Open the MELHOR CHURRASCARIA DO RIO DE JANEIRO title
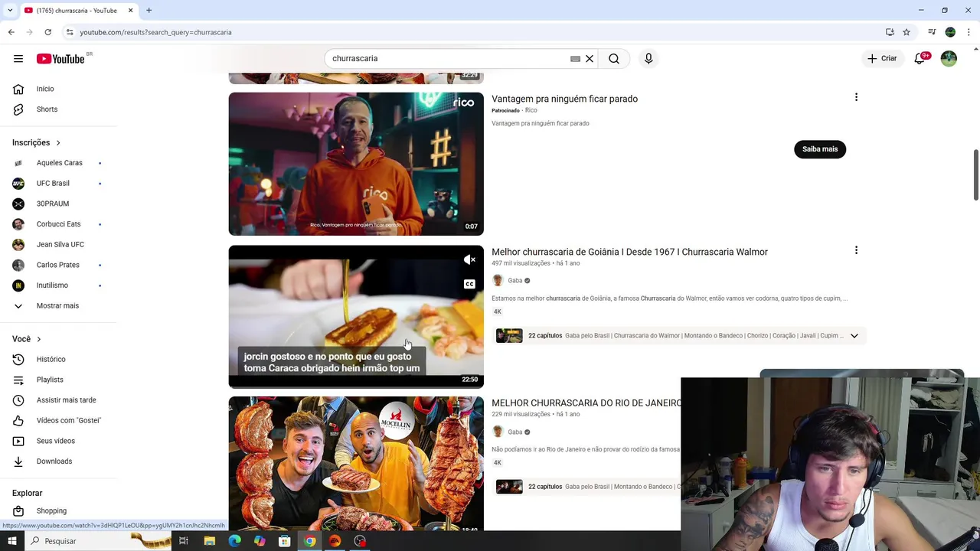Viewport: 980px width, 551px height. (x=586, y=403)
